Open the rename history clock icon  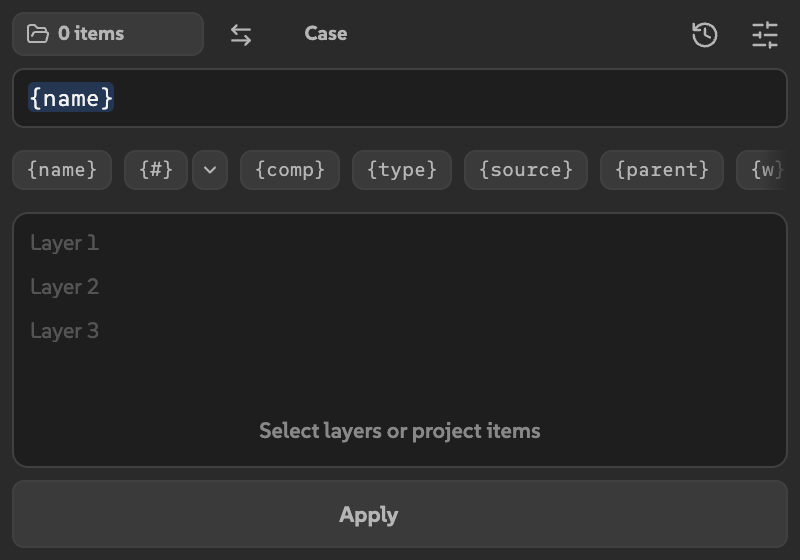705,35
